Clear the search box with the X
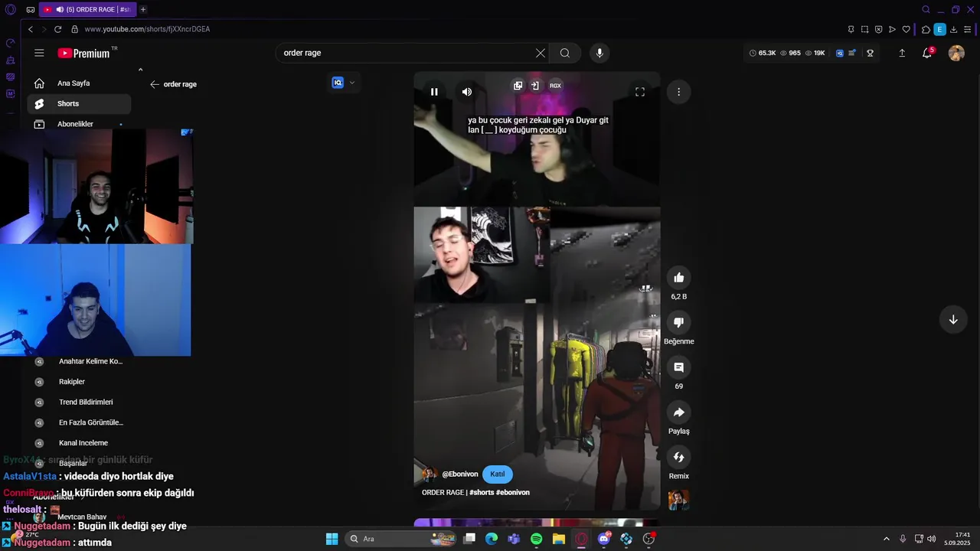 coord(541,53)
